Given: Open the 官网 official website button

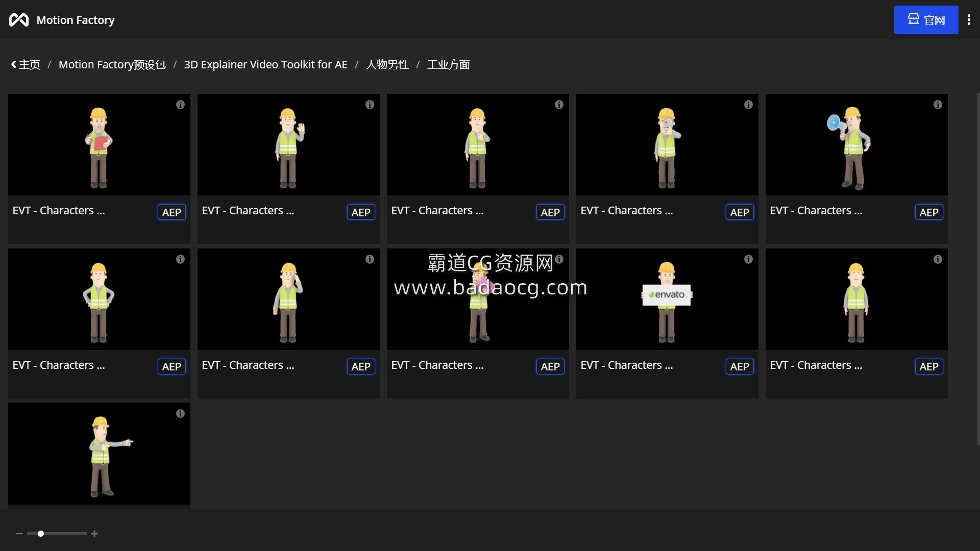Looking at the screenshot, I should (x=926, y=20).
